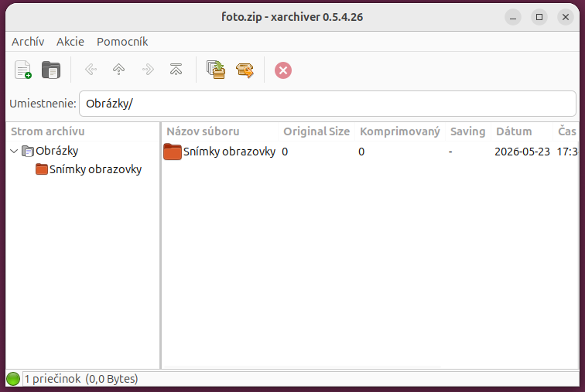Open an archive using the toolbar icon
Screen dimensions: 585x392
[51, 70]
